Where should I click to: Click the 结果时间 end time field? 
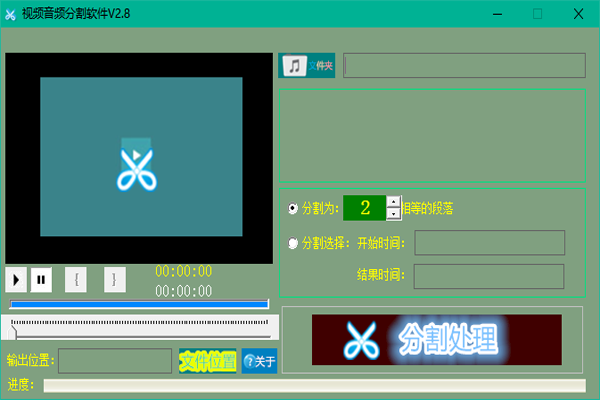pos(489,276)
